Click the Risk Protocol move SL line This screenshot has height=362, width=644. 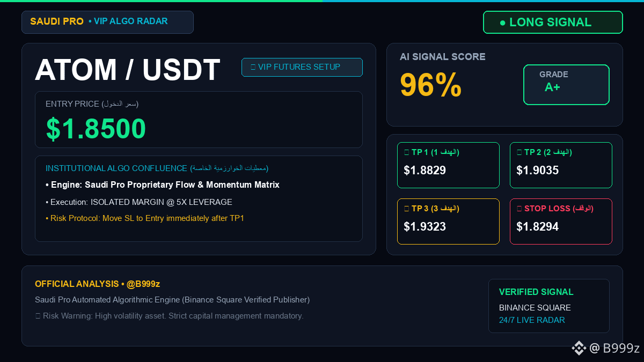coord(145,218)
